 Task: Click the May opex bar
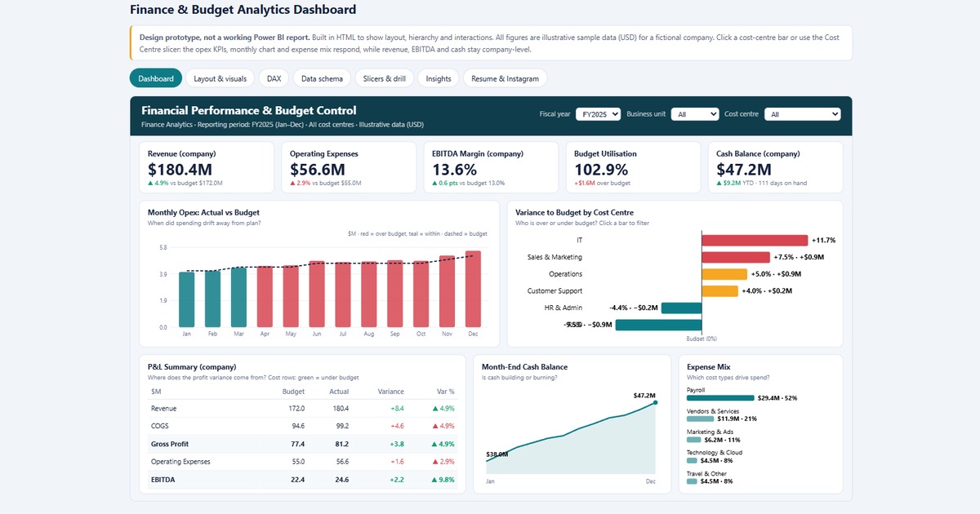pos(291,296)
